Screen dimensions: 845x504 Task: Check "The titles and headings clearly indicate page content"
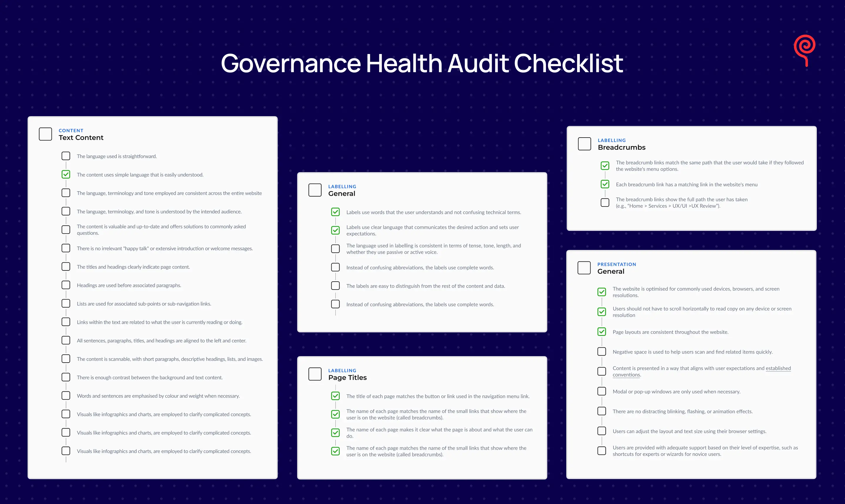66,266
